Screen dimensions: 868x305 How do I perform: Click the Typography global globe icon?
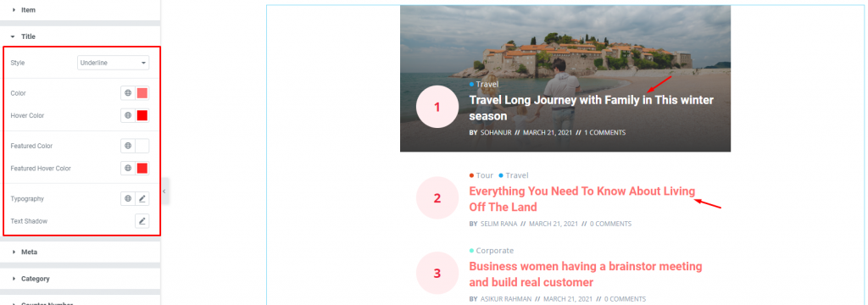(128, 198)
